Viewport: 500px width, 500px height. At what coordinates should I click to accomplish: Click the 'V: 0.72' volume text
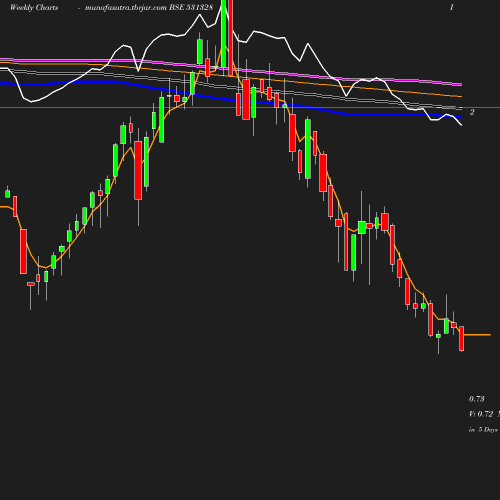click(x=481, y=414)
